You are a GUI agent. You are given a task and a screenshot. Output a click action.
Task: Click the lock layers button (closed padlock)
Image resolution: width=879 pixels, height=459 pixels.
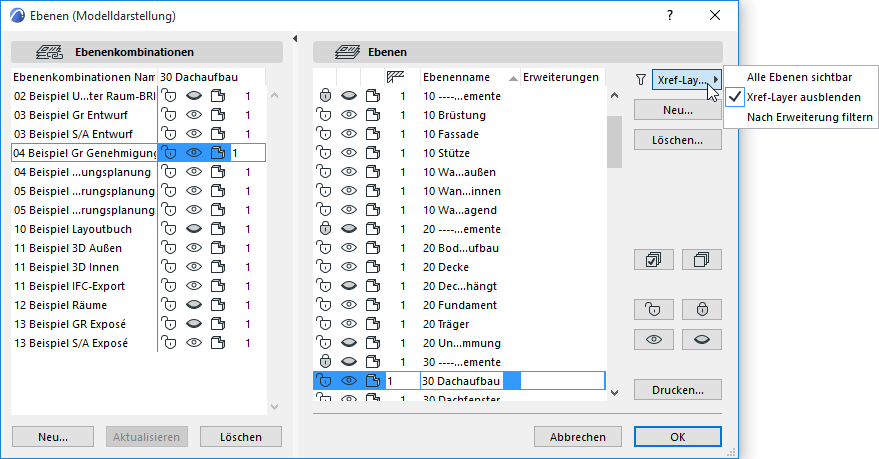(x=701, y=308)
